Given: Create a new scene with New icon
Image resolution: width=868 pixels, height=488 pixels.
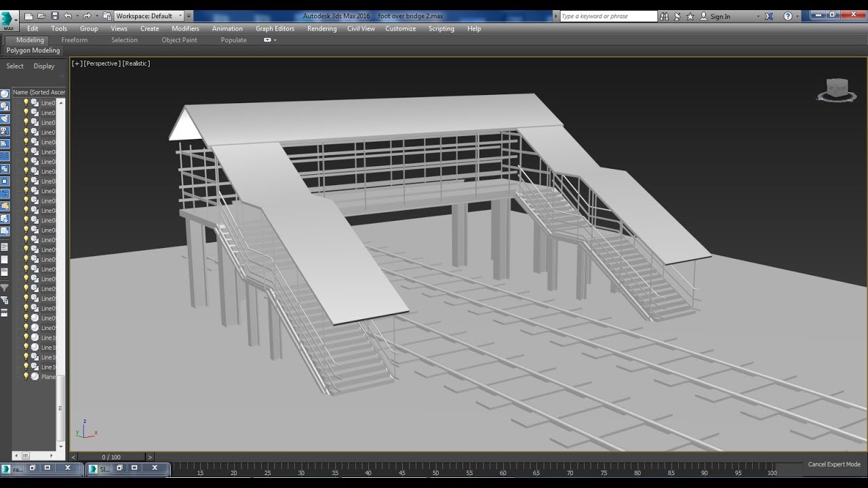Looking at the screenshot, I should pos(28,16).
